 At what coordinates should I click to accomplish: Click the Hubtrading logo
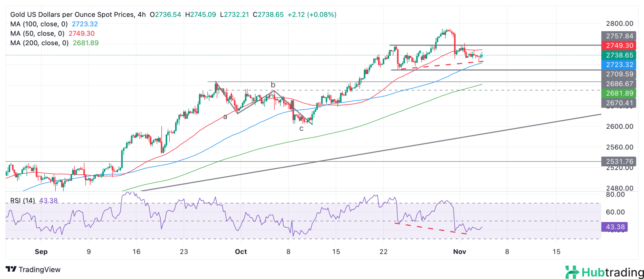(x=604, y=272)
